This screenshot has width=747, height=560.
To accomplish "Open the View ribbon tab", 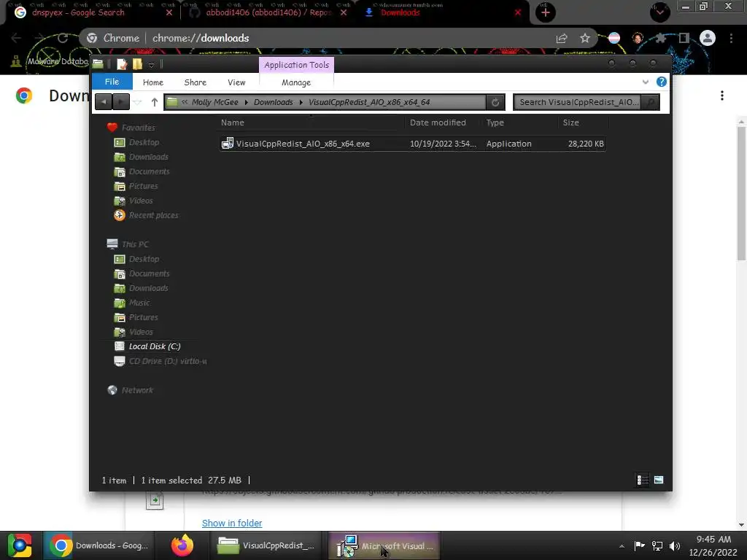I will [x=236, y=82].
